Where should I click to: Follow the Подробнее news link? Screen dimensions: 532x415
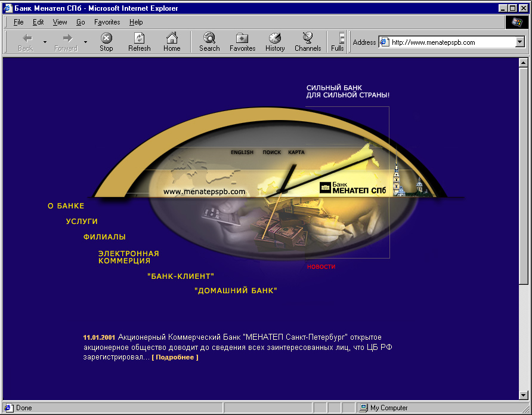(175, 357)
